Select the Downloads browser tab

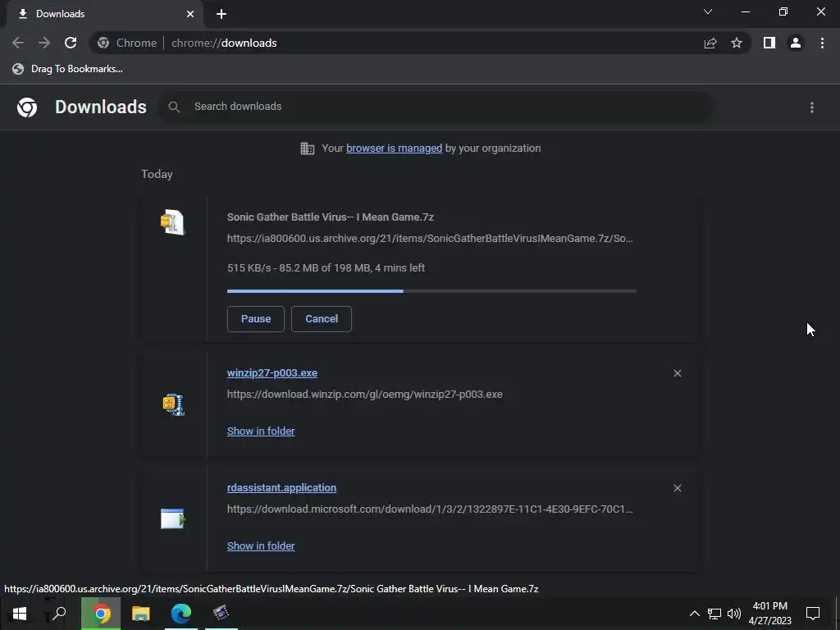click(104, 14)
